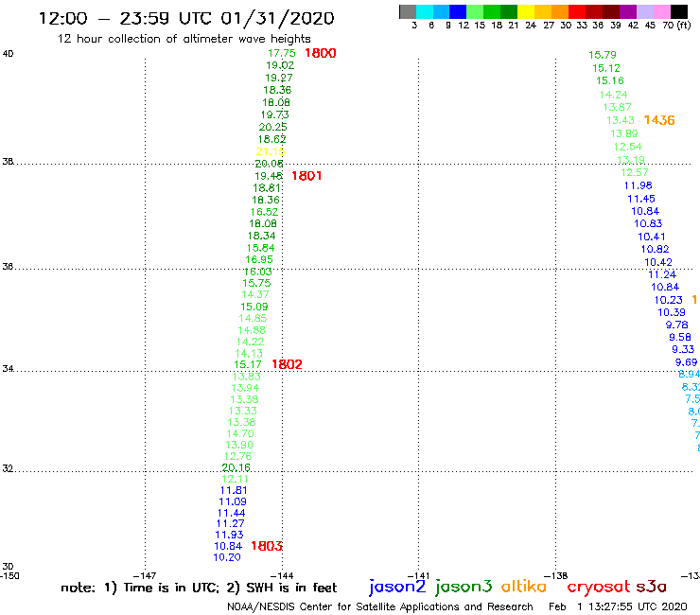
Task: Select the 15.09 wave height value
Action: (x=254, y=307)
